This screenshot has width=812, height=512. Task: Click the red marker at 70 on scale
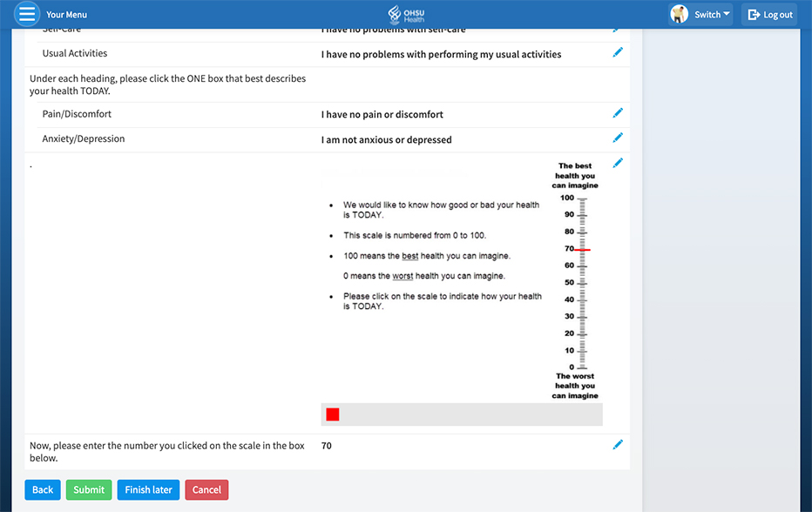[x=582, y=250]
